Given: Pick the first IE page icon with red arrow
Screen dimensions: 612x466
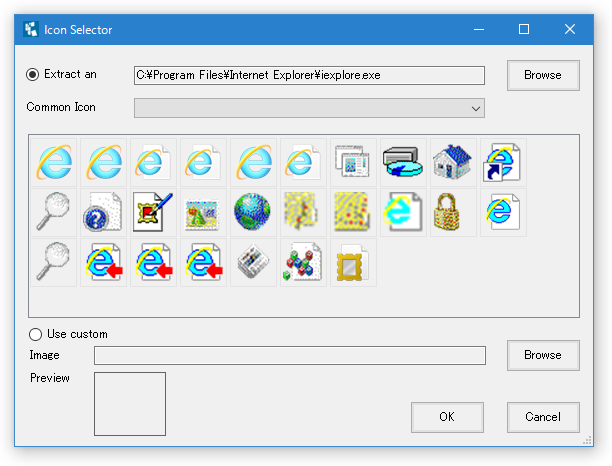Looking at the screenshot, I should (x=103, y=262).
